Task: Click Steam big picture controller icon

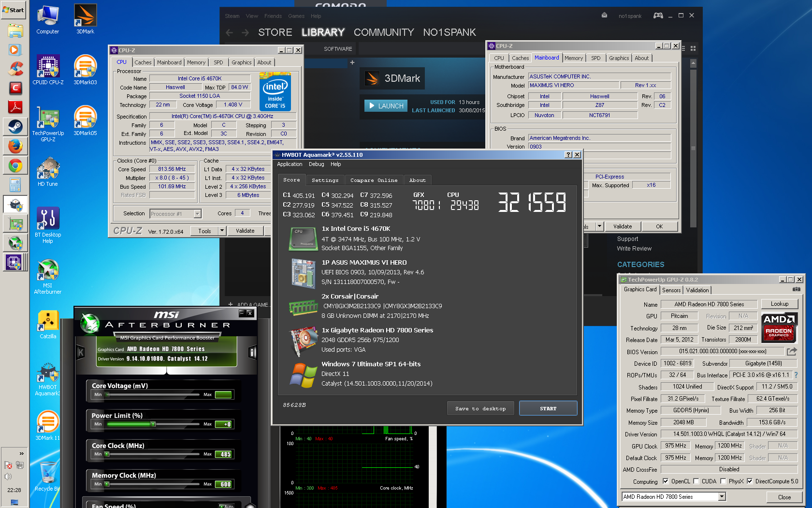Action: (658, 15)
